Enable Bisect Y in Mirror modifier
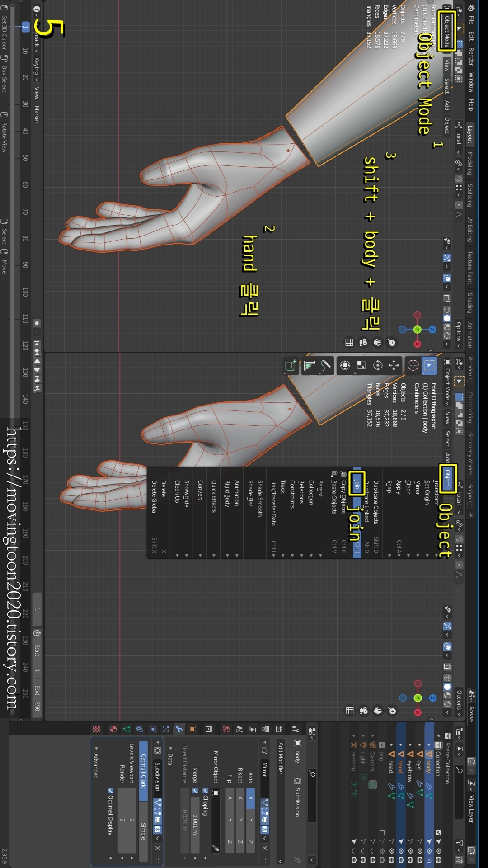Image resolution: width=488 pixels, height=868 pixels. click(240, 819)
